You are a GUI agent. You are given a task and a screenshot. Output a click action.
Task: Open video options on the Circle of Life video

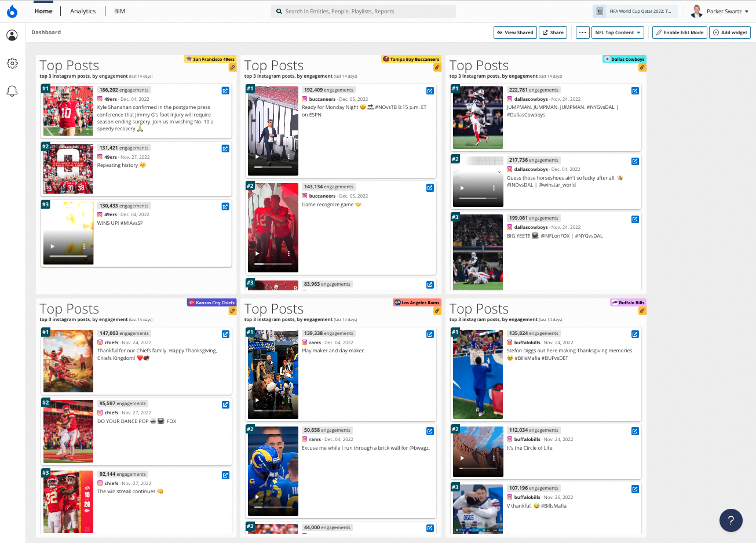pos(494,458)
